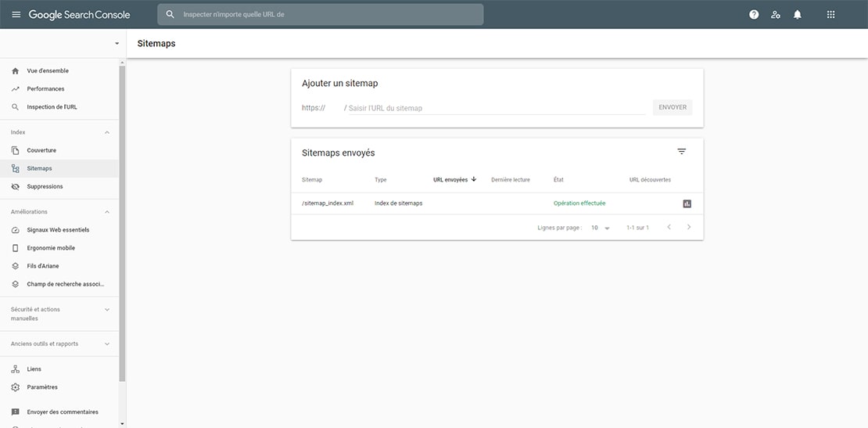Open user settings and permissions icon

[x=776, y=15]
